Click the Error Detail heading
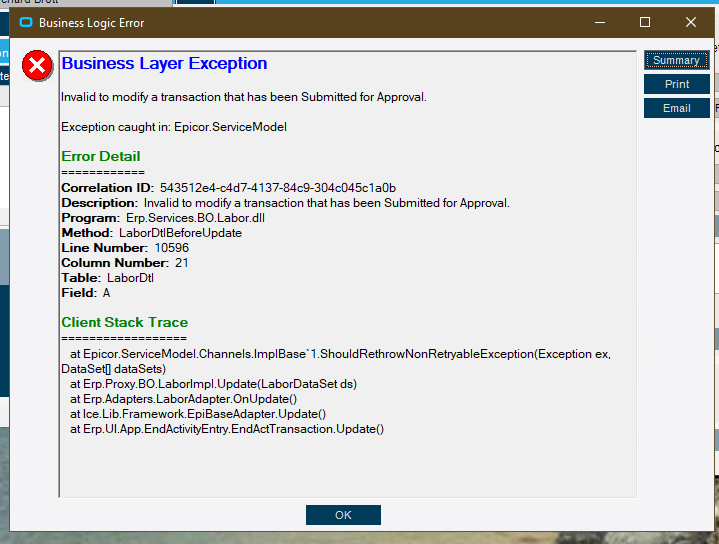 [x=101, y=156]
